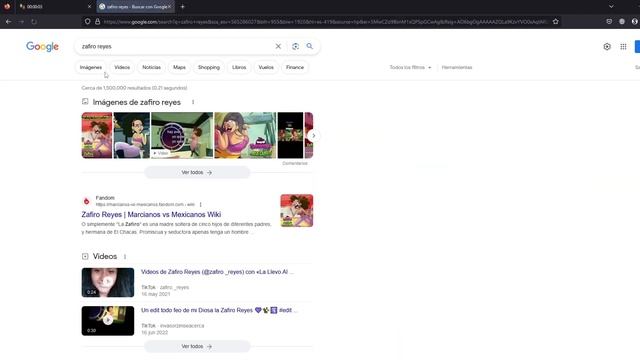
Task: Open fourth image thumbnail with purple top
Action: (245, 135)
